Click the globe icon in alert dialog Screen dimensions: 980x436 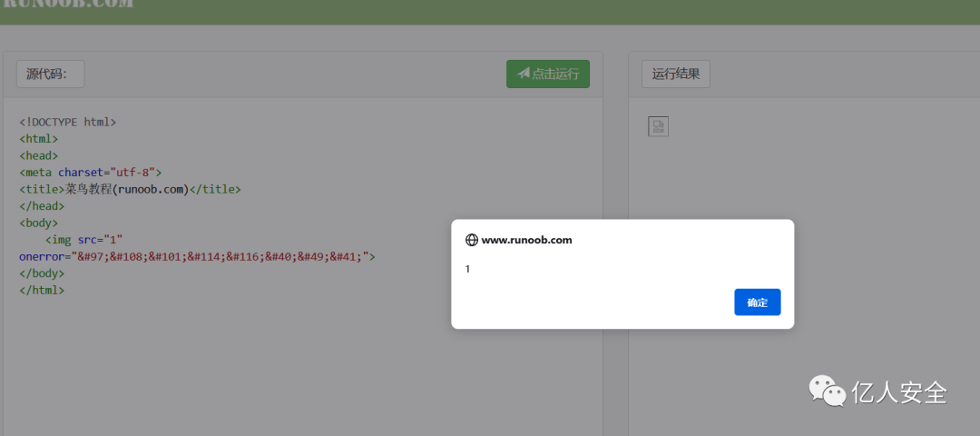pos(471,240)
